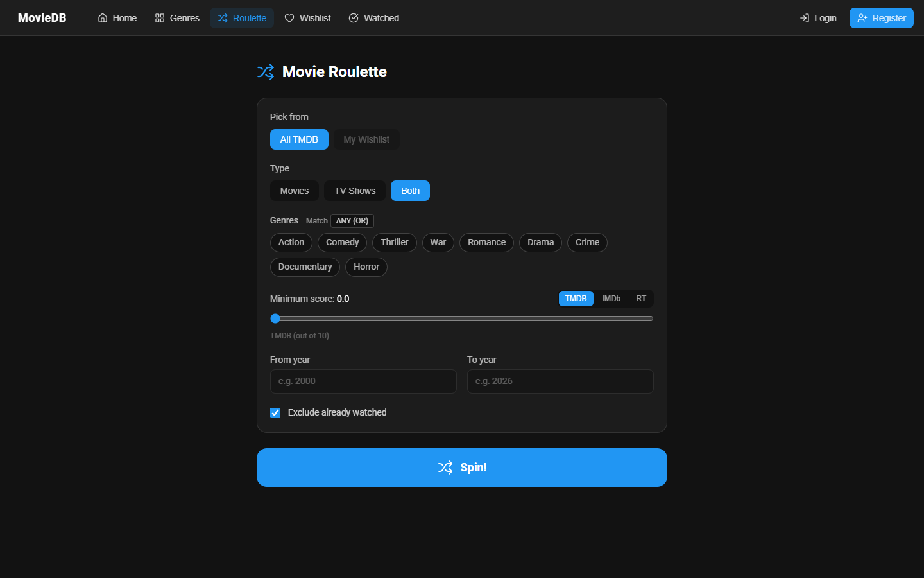Click the 'Movie Roulette' heading text

point(334,72)
